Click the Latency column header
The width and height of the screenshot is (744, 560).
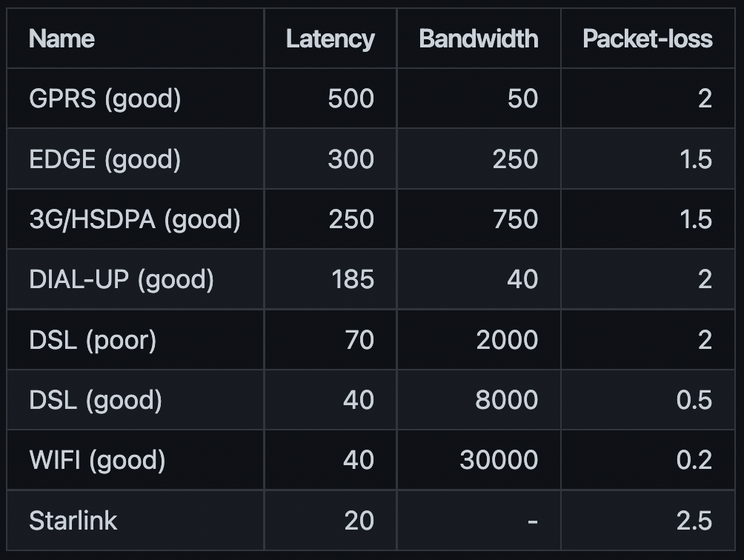pyautogui.click(x=331, y=39)
